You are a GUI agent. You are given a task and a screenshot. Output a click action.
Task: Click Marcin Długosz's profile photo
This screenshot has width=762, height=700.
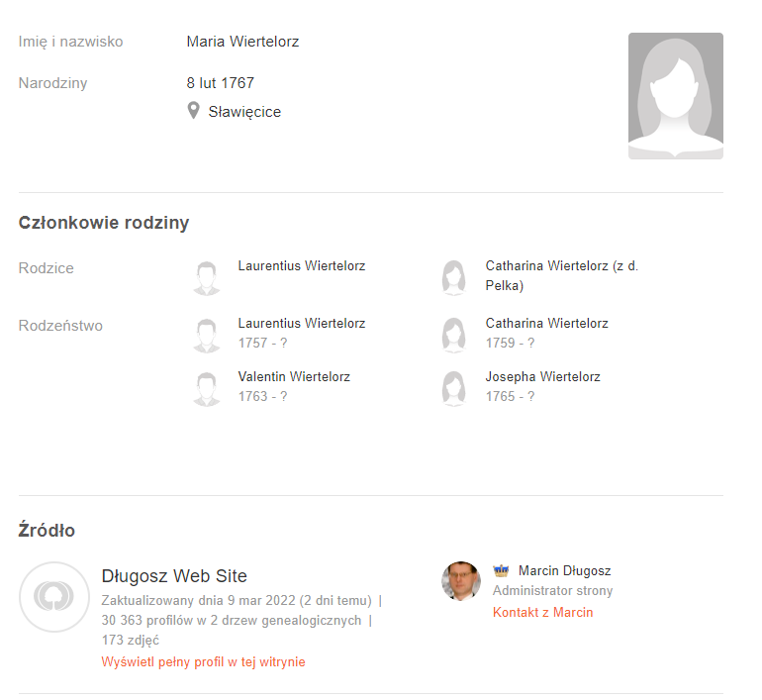[460, 581]
